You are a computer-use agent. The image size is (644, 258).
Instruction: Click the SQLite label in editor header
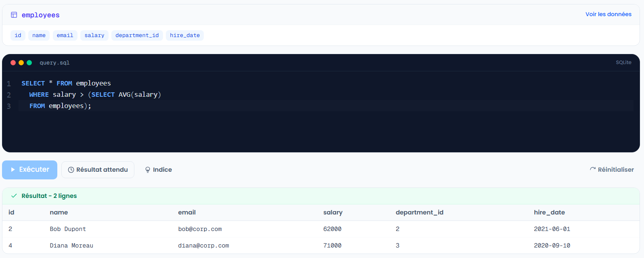623,62
